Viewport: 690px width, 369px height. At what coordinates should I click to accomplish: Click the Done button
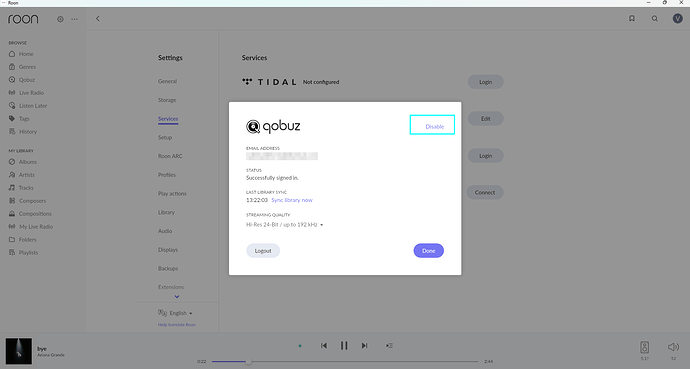pyautogui.click(x=429, y=251)
